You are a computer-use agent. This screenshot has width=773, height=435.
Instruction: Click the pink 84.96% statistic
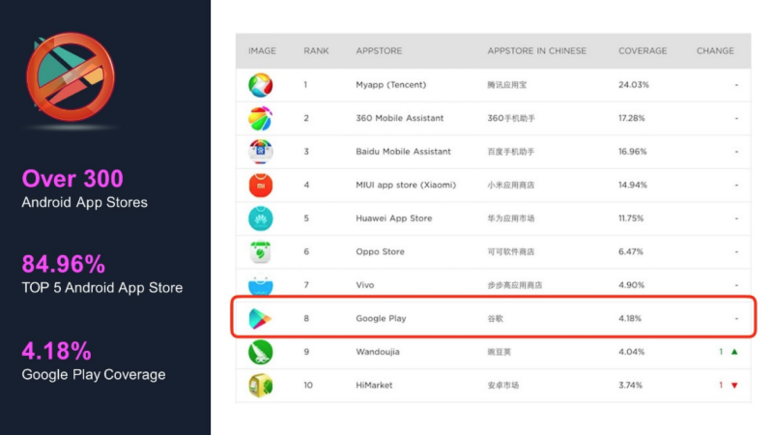click(x=63, y=264)
